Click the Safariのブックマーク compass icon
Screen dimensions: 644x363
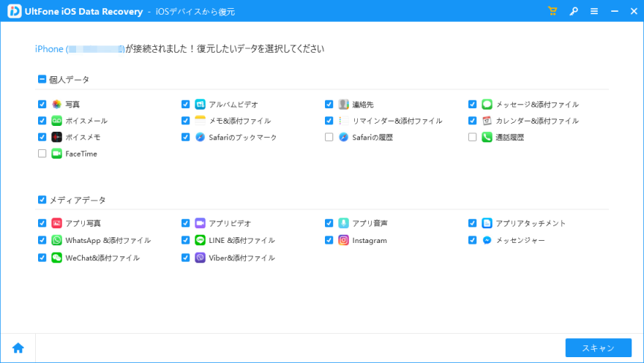pos(200,137)
